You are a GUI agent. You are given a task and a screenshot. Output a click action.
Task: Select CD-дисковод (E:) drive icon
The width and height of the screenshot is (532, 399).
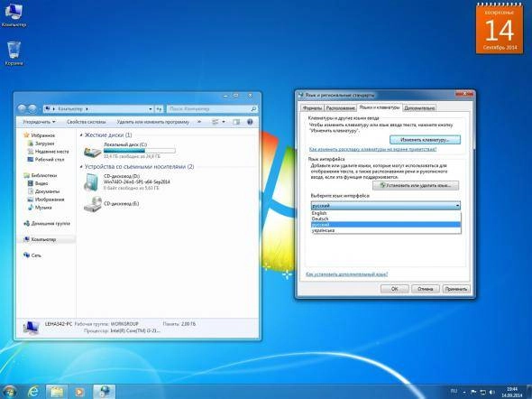tap(93, 204)
